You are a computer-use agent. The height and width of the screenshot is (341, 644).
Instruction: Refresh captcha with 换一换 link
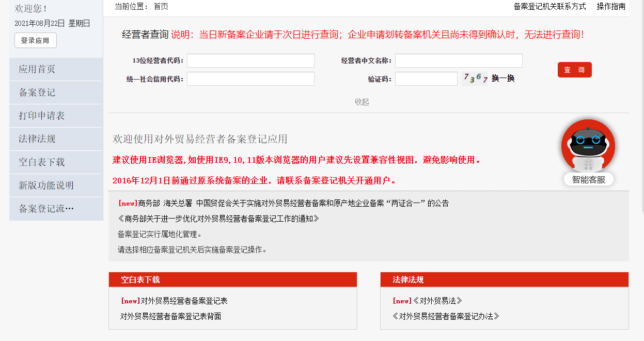[503, 79]
